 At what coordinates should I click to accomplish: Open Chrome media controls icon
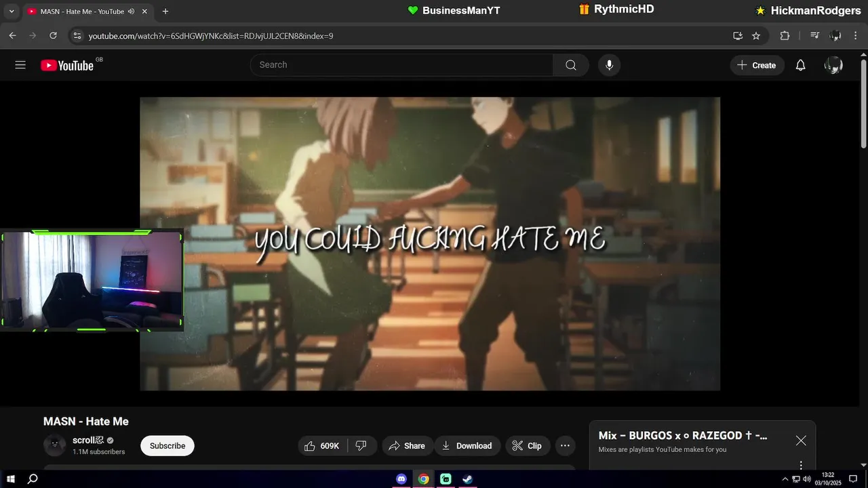(x=815, y=35)
